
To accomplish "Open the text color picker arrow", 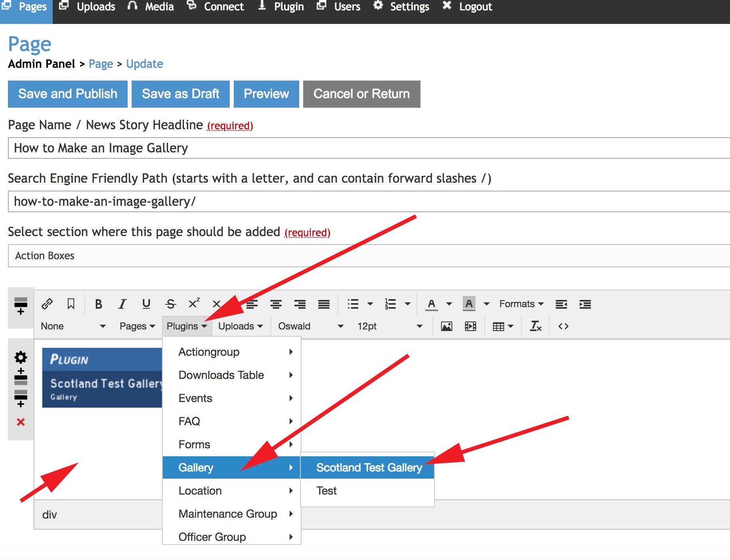I will coord(449,304).
